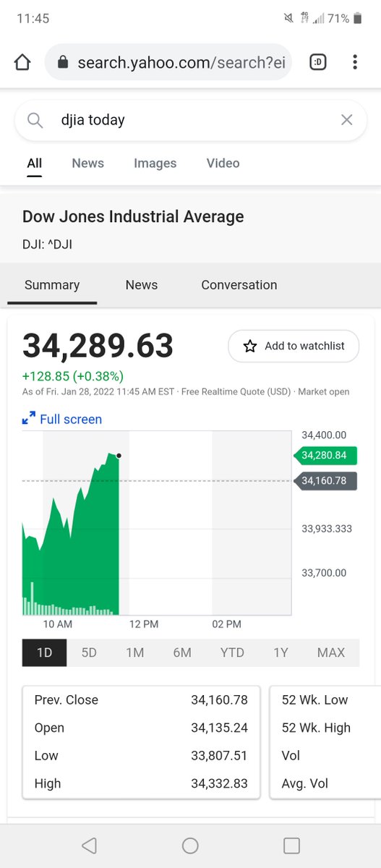Clear the search query with X
This screenshot has width=381, height=868.
(347, 120)
